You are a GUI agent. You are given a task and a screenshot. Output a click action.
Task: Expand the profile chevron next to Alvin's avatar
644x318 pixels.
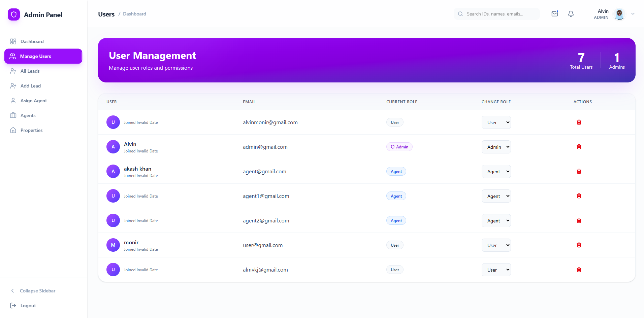pyautogui.click(x=633, y=14)
